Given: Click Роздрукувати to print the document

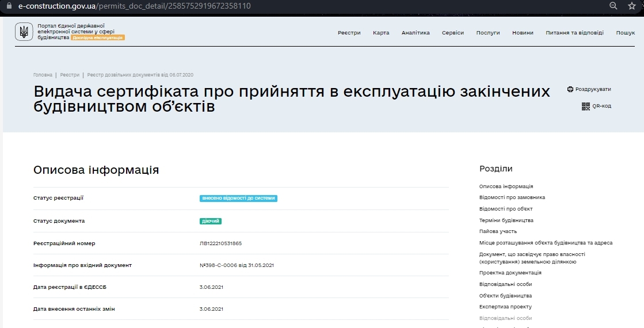Looking at the screenshot, I should [x=593, y=89].
